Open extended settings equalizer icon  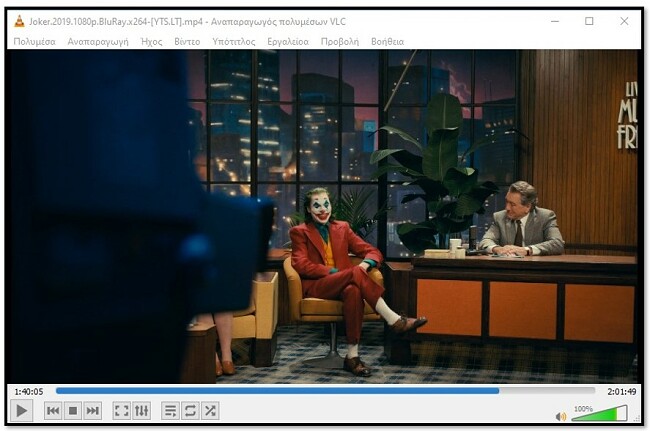pyautogui.click(x=141, y=411)
